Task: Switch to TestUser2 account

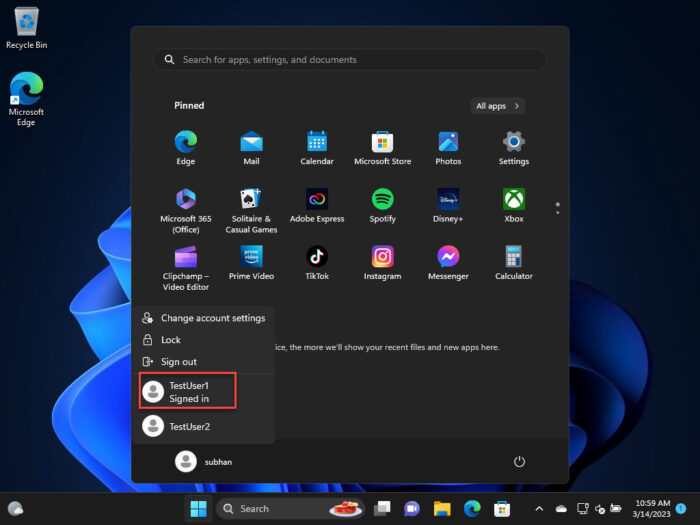Action: point(189,427)
